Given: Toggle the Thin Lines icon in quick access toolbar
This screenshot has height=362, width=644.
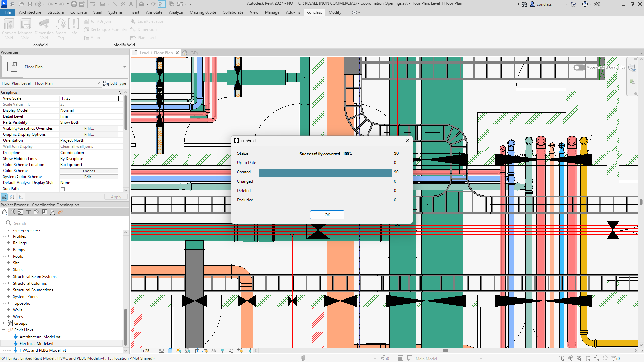Looking at the screenshot, I should tap(162, 4).
